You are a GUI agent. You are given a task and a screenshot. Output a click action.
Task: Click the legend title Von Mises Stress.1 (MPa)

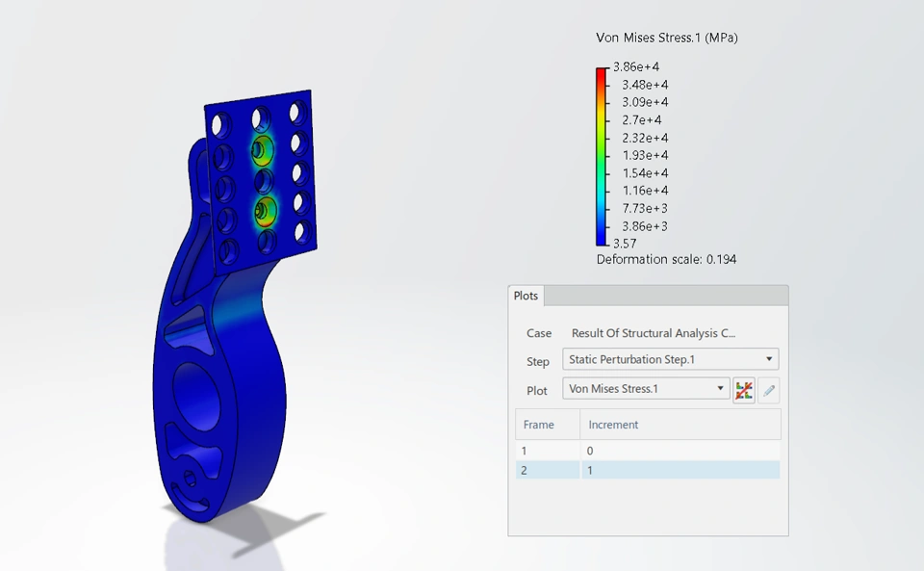coord(666,38)
